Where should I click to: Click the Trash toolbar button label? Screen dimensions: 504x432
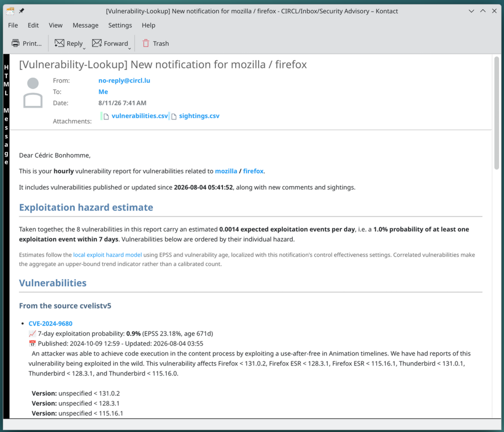pyautogui.click(x=161, y=43)
